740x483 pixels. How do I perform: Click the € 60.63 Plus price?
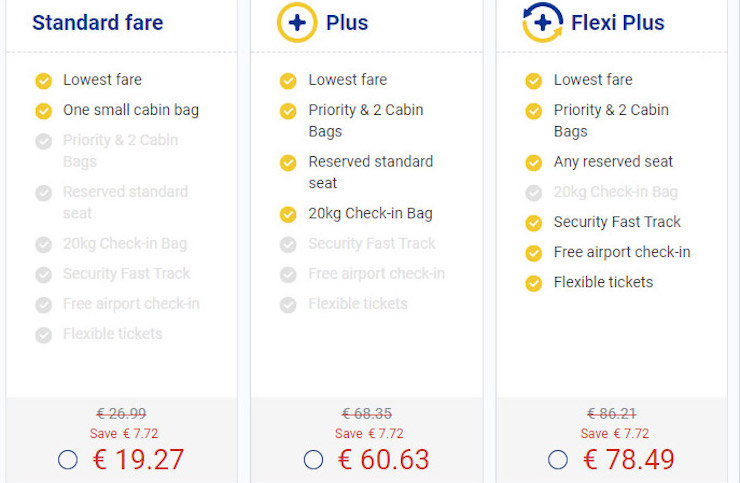click(383, 460)
